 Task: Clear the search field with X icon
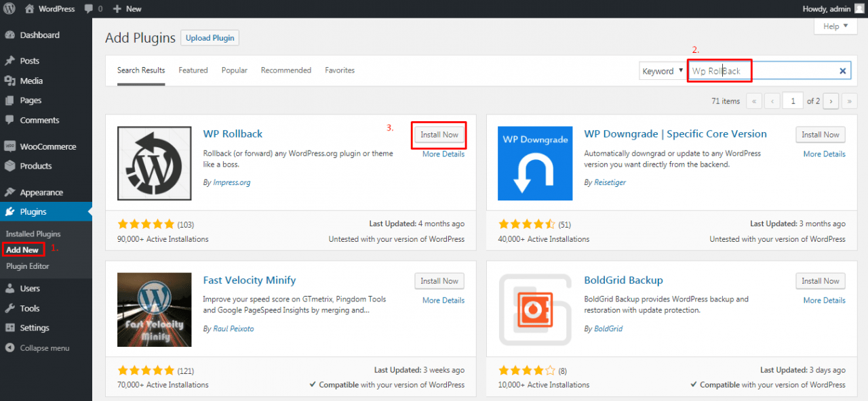point(843,70)
